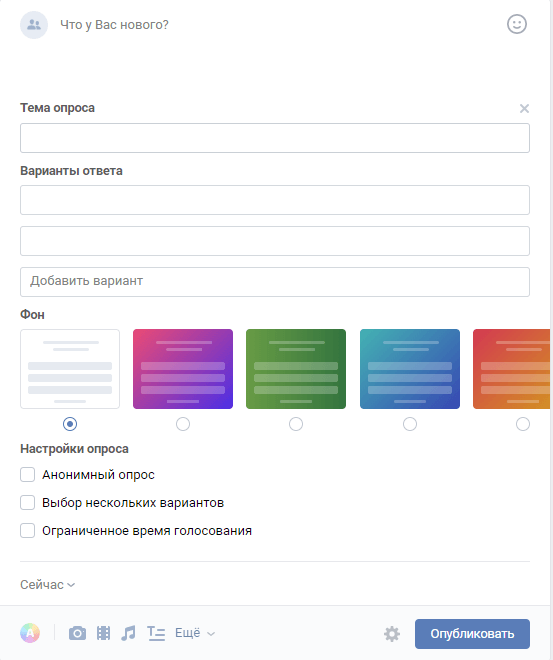Pick the blue gradient poll background
Screen dimensions: 553x660
pyautogui.click(x=410, y=369)
